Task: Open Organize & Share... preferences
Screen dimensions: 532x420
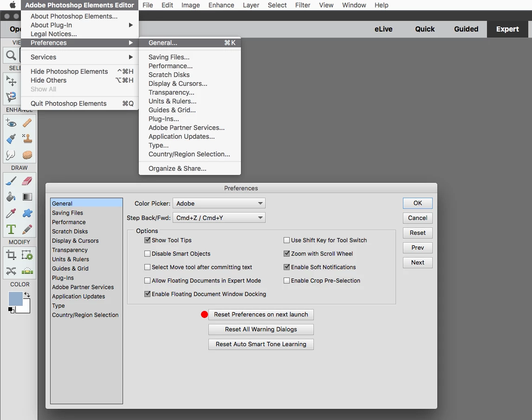Action: [190, 168]
